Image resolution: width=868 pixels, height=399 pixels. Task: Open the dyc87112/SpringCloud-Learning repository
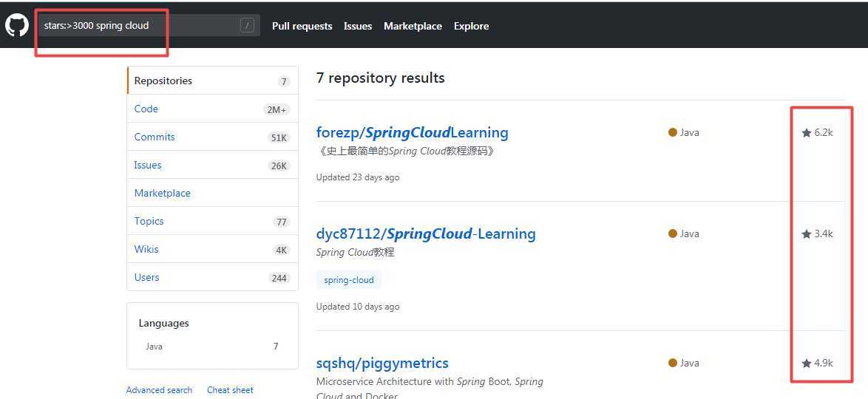click(x=426, y=234)
